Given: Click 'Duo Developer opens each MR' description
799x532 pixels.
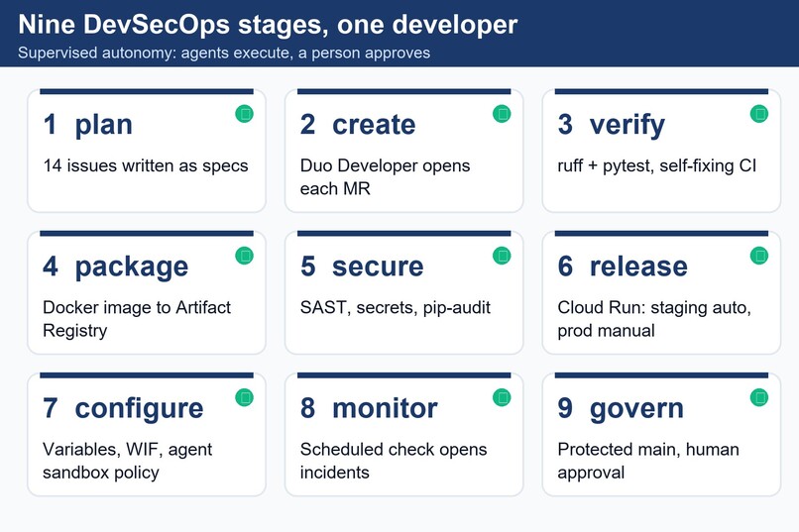Looking at the screenshot, I should click(x=386, y=176).
